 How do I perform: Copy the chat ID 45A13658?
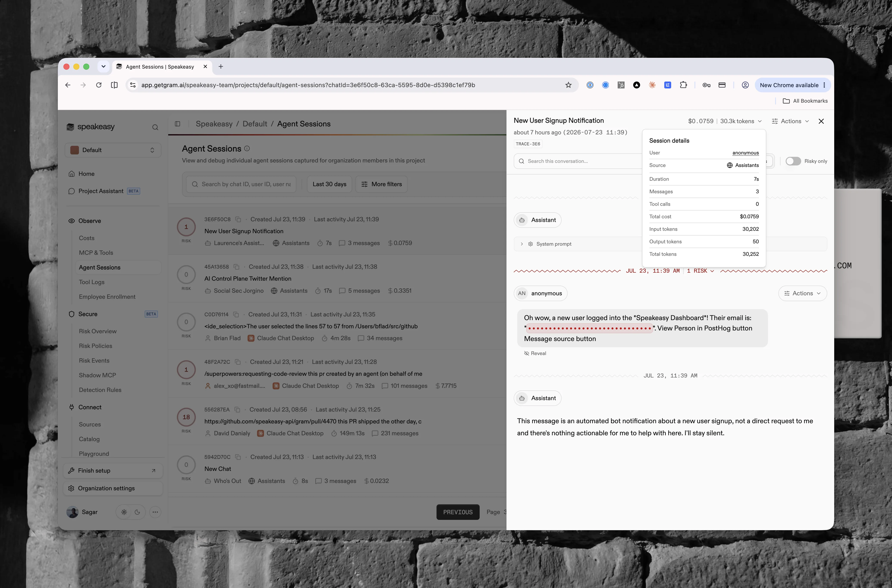[x=236, y=267]
